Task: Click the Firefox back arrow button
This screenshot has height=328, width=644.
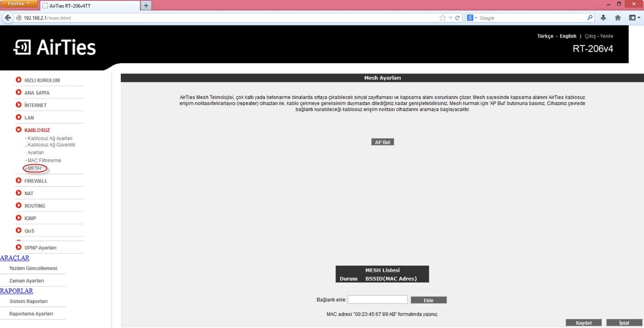Action: 8,18
